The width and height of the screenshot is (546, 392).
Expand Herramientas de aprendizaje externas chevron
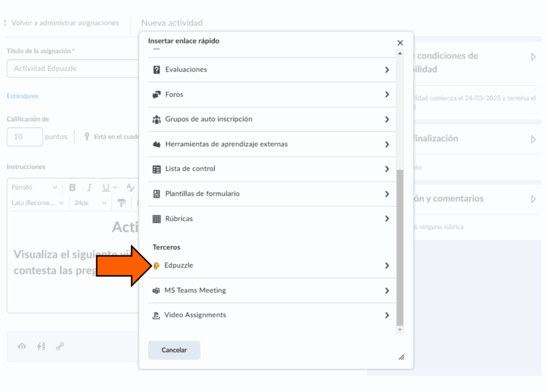[x=387, y=144]
